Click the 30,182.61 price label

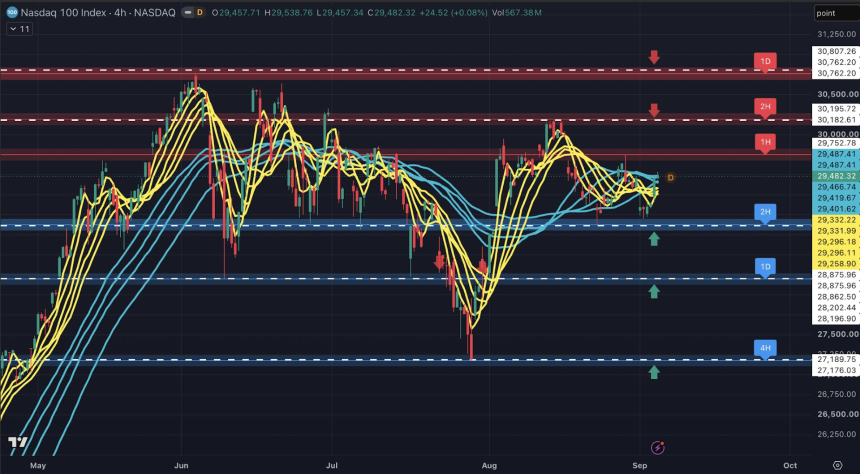[x=835, y=120]
